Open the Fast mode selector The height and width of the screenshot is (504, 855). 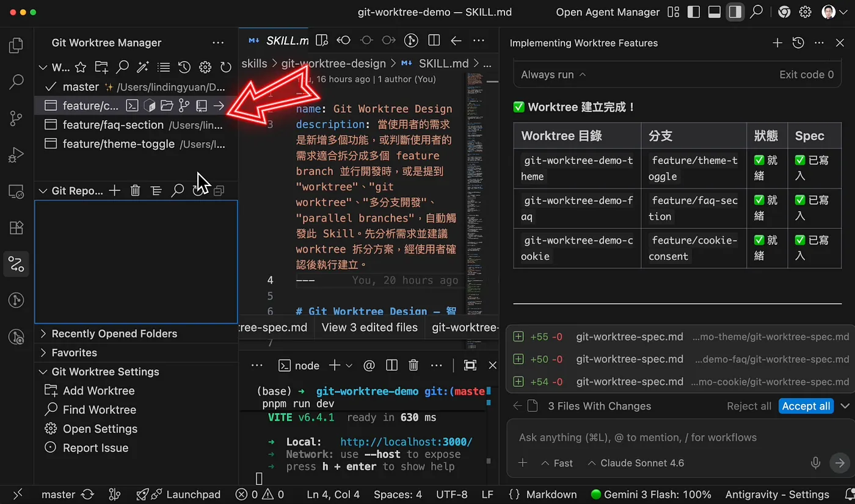click(x=557, y=463)
